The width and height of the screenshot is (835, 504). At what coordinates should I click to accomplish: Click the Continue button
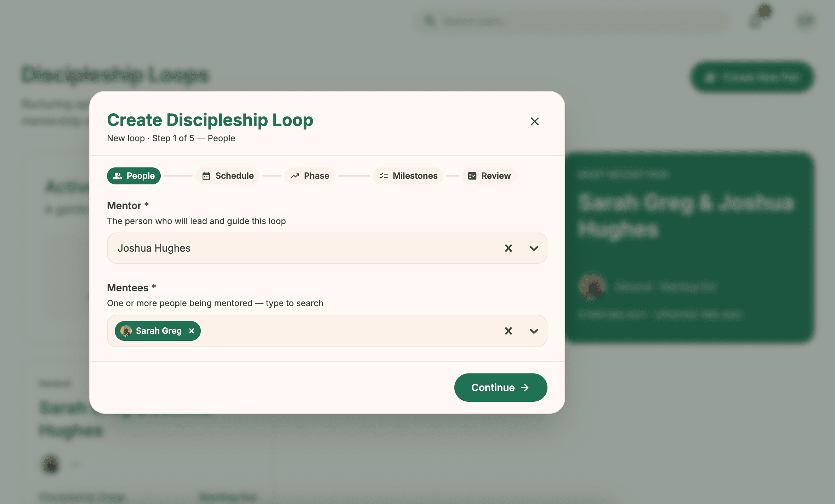coord(501,388)
